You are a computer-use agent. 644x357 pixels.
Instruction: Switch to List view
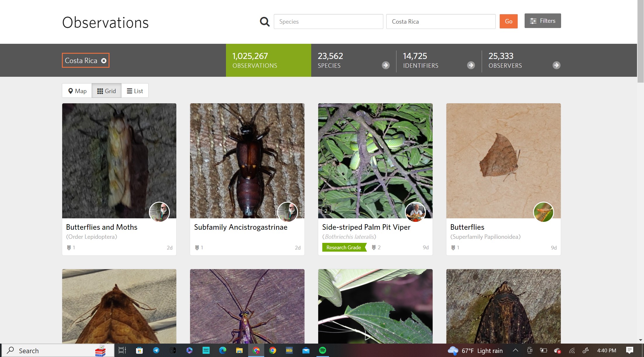(x=135, y=91)
